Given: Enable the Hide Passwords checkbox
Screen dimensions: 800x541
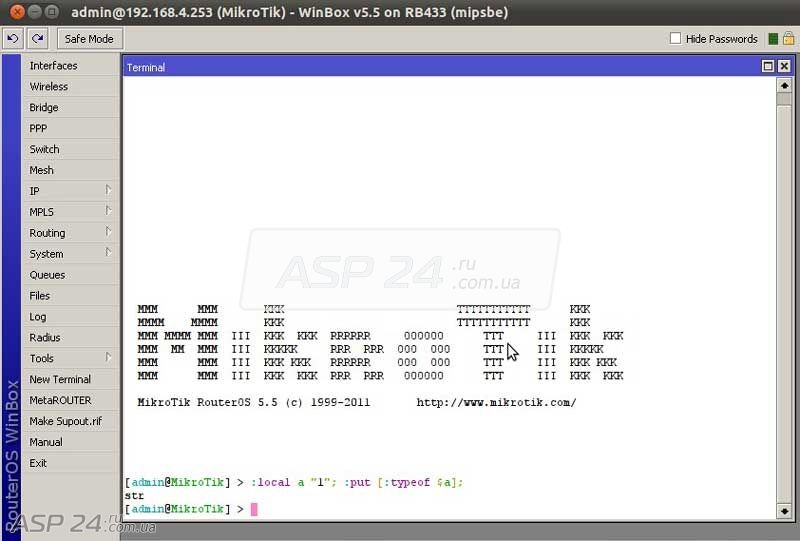Looking at the screenshot, I should (x=676, y=39).
